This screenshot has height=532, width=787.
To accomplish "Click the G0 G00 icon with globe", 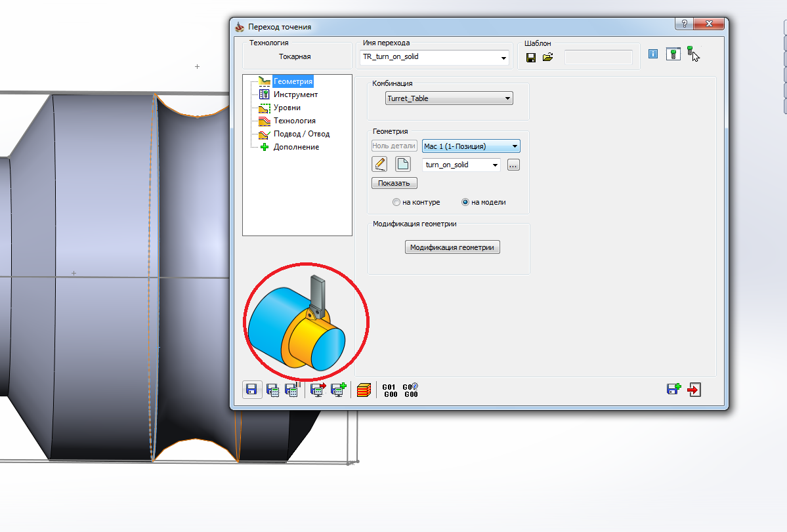I will click(410, 390).
